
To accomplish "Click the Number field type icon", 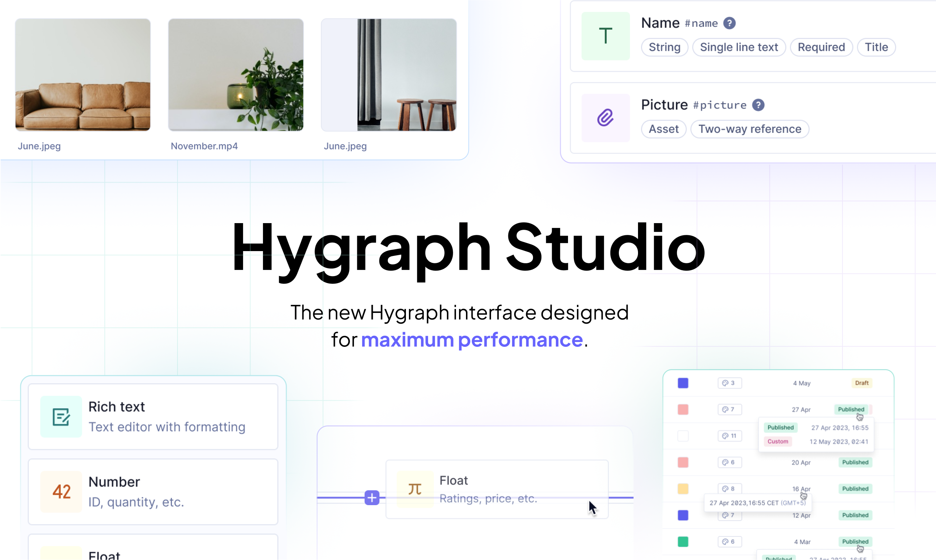I will click(61, 492).
